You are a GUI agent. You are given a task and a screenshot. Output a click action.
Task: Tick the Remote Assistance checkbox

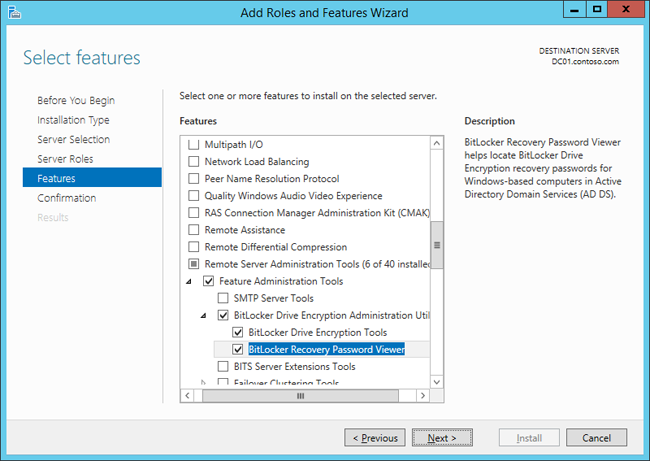[x=194, y=230]
